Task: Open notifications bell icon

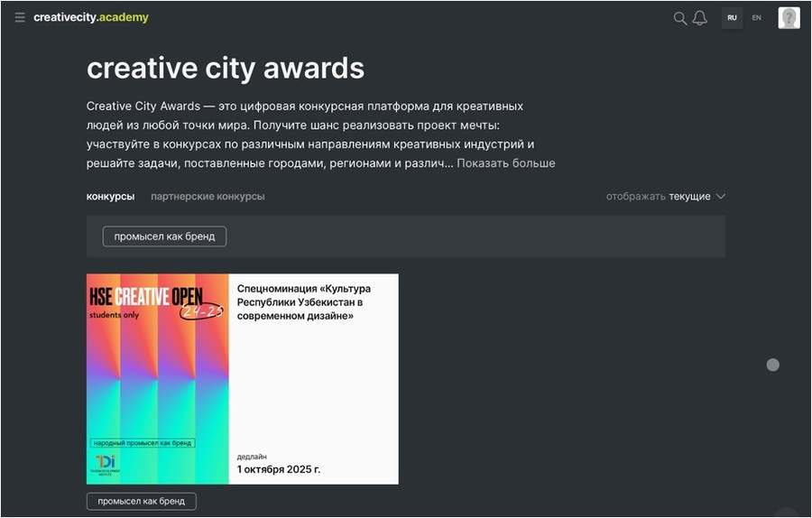Action: pyautogui.click(x=699, y=18)
